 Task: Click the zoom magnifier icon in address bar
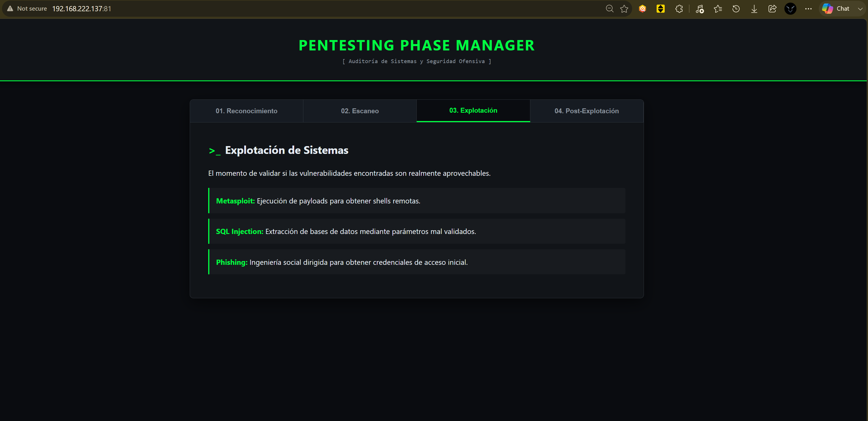point(610,9)
